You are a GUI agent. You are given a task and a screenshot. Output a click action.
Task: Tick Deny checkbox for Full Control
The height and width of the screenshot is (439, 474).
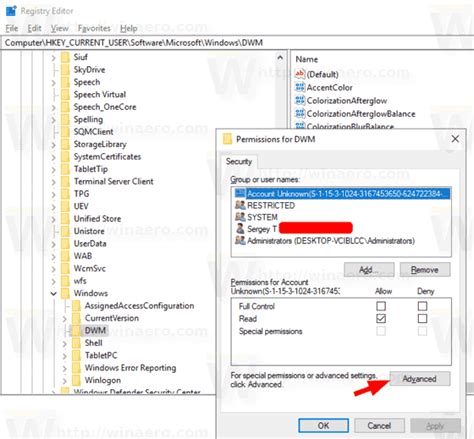point(422,306)
